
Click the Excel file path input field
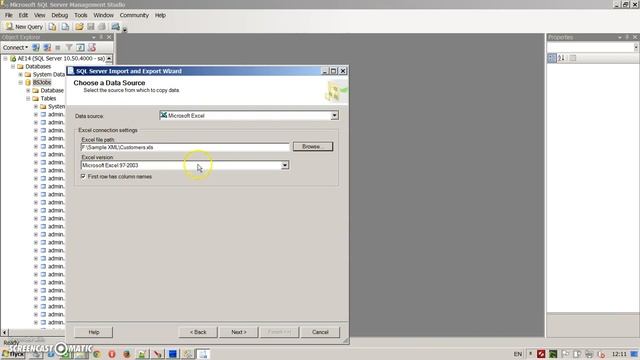point(185,147)
